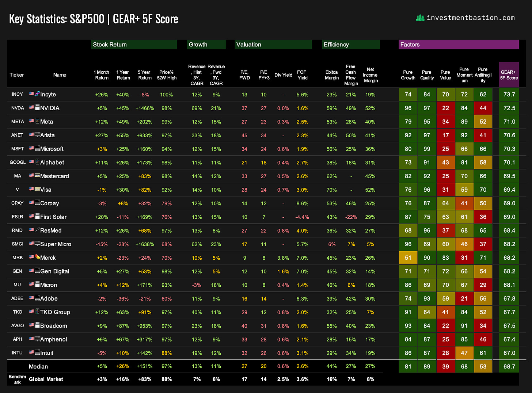Image resolution: width=532 pixels, height=393 pixels.
Task: Click Broadcom's +87% one-year return
Action: 123,326
